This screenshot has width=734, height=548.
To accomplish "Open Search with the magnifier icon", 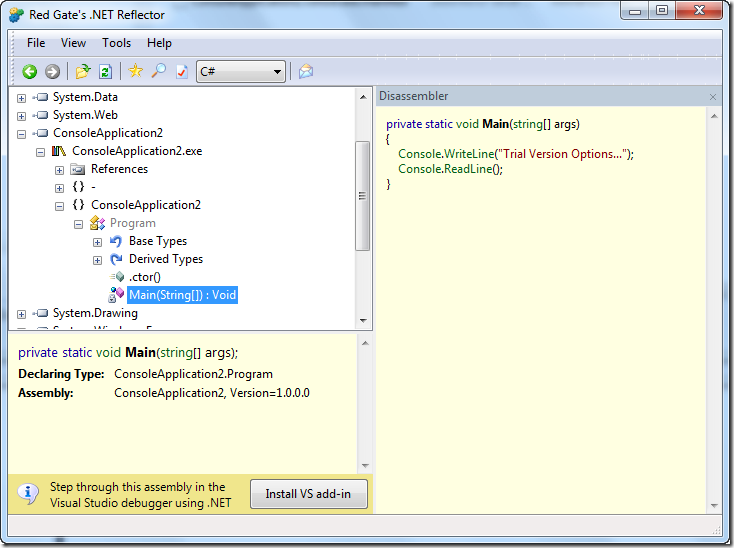I will (159, 71).
